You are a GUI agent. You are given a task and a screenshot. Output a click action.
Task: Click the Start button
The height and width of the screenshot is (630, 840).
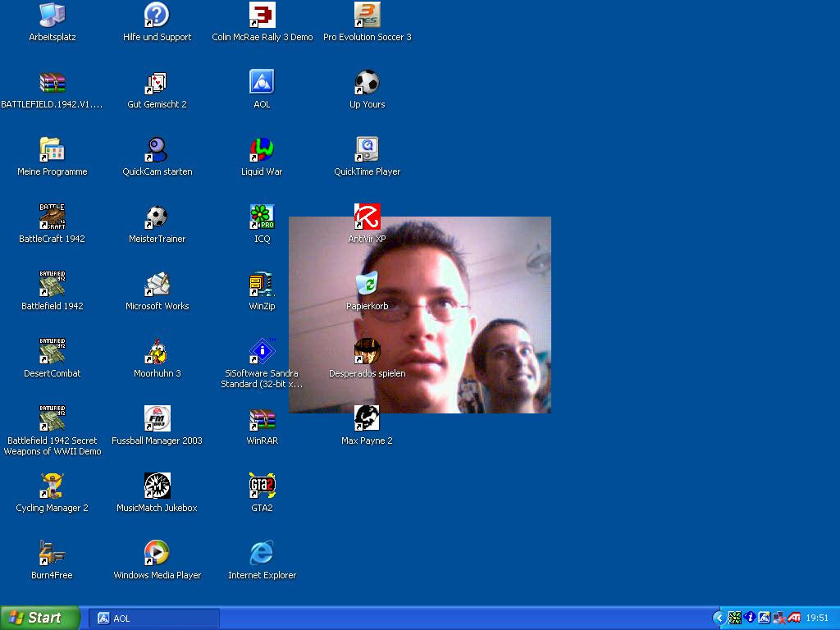[39, 618]
